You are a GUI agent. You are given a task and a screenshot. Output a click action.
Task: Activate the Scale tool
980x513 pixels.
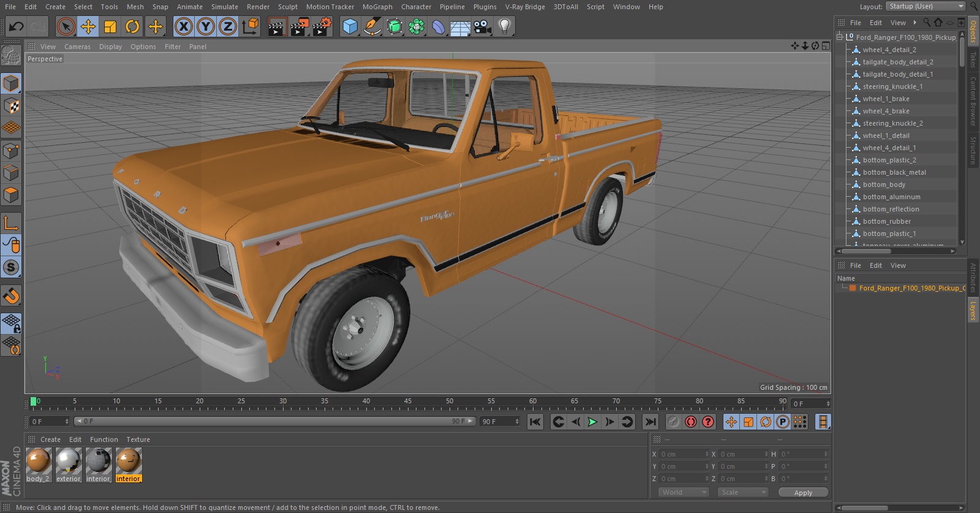pos(110,26)
